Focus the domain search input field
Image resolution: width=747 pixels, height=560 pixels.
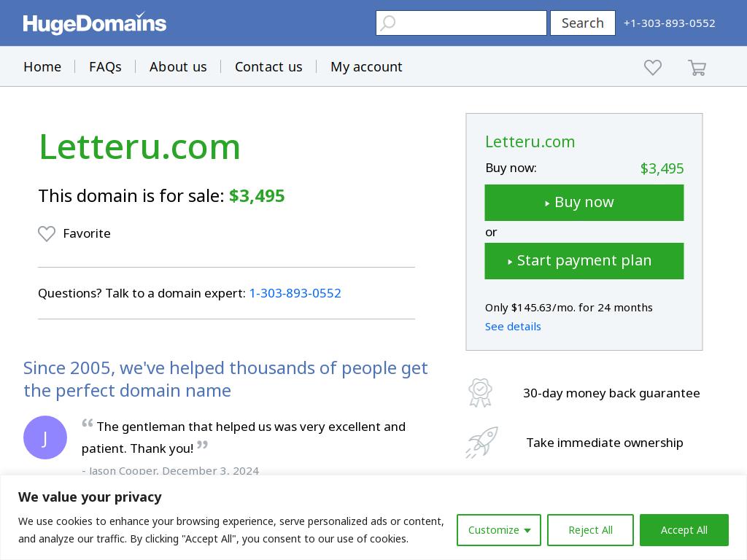pos(461,23)
